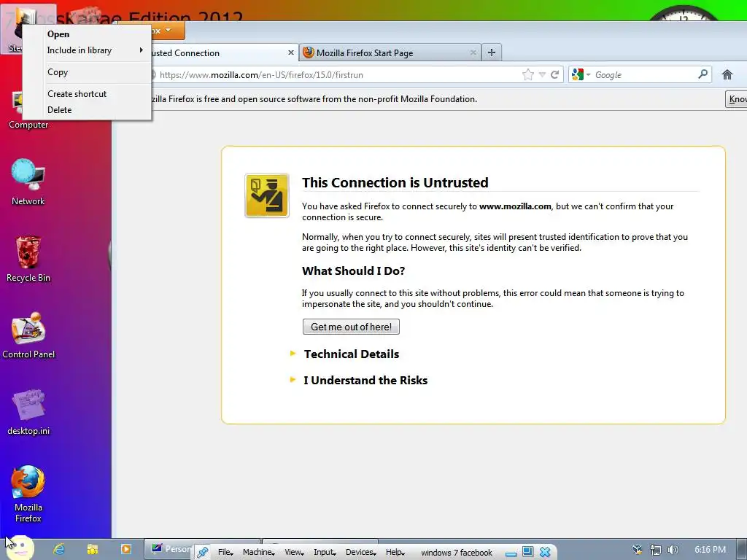
Task: Open the VirtualBox Devices menu
Action: coord(360,553)
